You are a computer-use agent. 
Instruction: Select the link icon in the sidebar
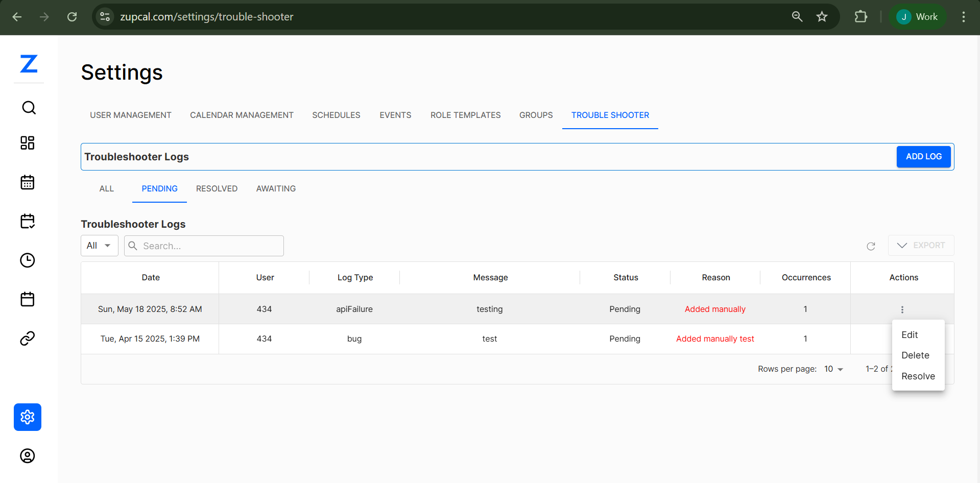(28, 338)
